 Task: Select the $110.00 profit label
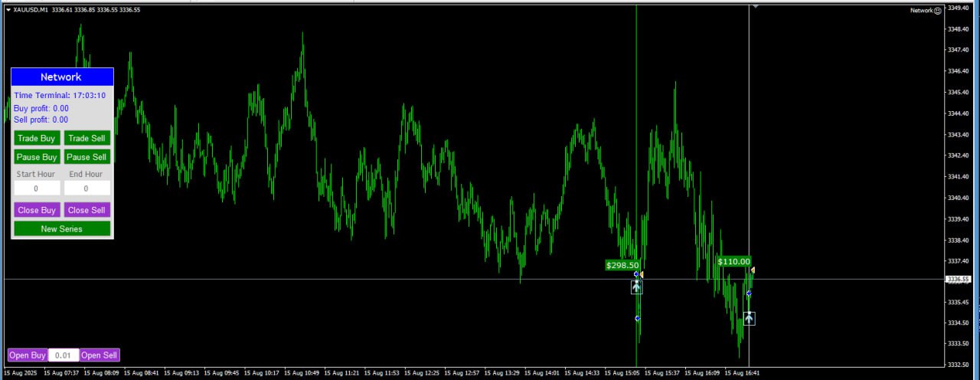click(733, 261)
